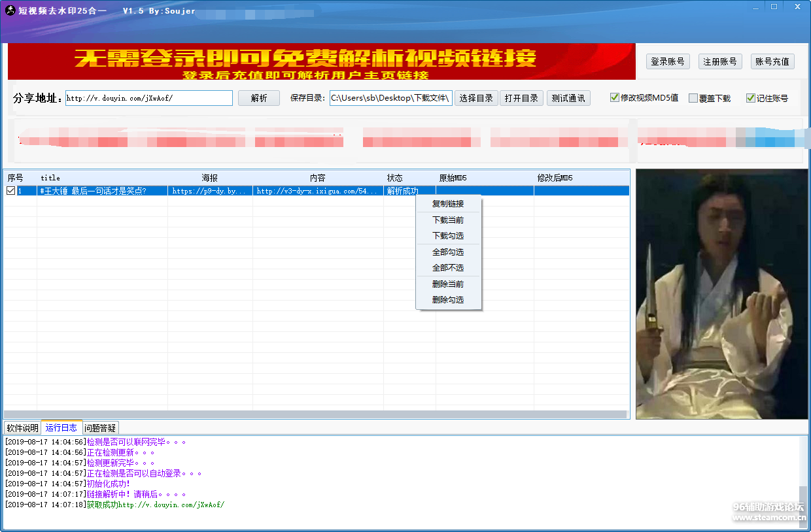The image size is (811, 532).
Task: Uncheck the checkbox on row 1
Action: (x=11, y=191)
